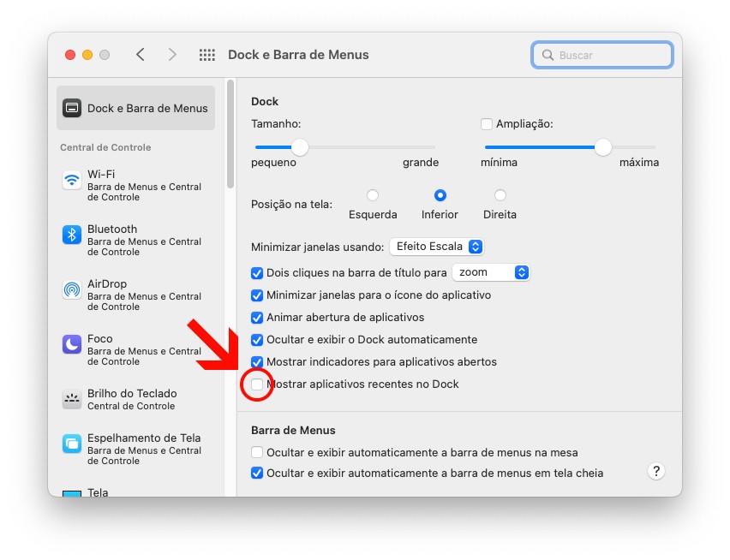The height and width of the screenshot is (560, 730).
Task: Select the Bluetooth icon in sidebar
Action: click(x=72, y=235)
